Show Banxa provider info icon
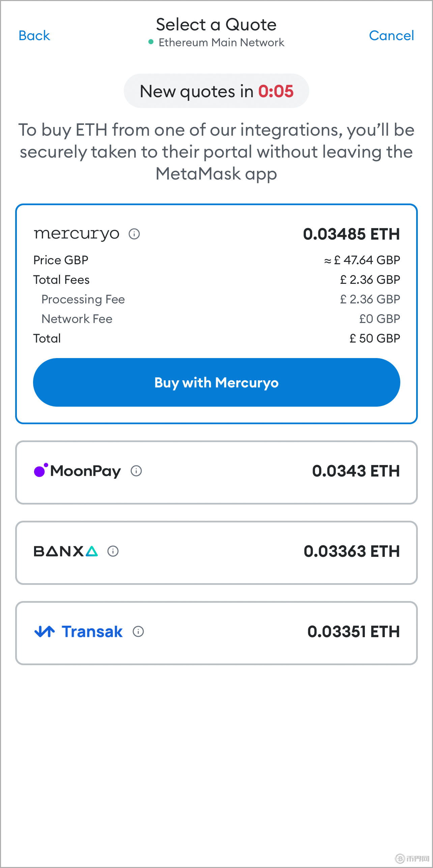This screenshot has height=868, width=433. pyautogui.click(x=113, y=551)
